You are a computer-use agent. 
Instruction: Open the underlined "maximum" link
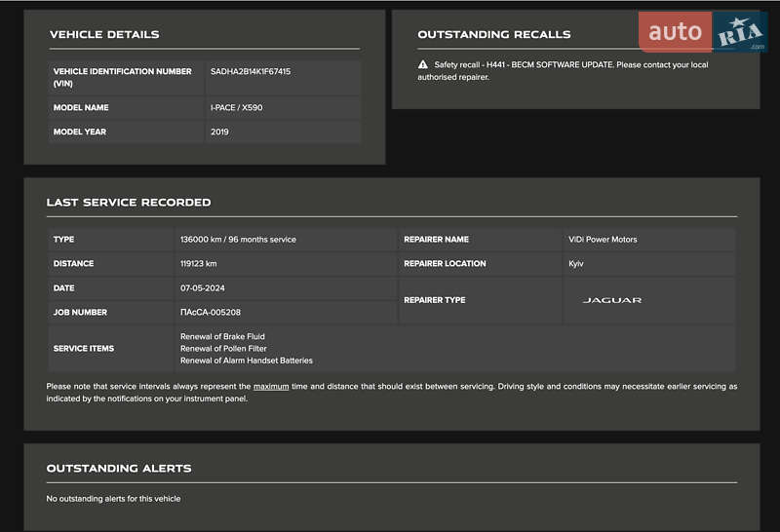271,387
